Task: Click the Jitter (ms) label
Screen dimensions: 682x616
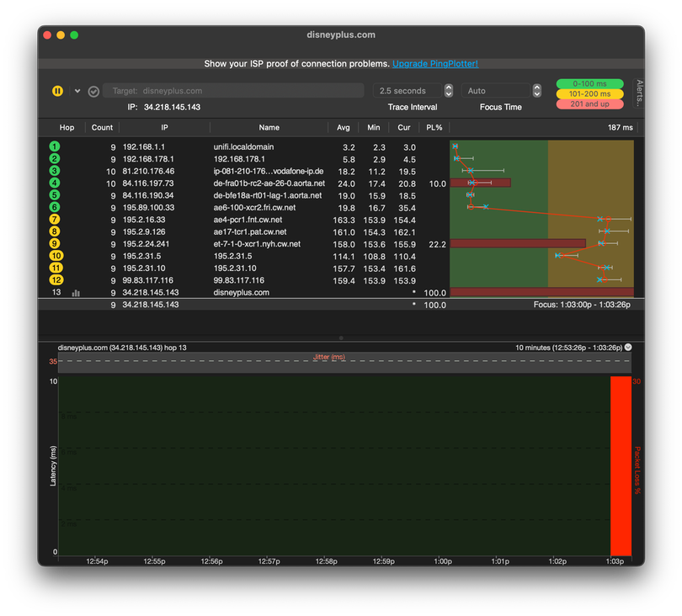Action: point(329,357)
